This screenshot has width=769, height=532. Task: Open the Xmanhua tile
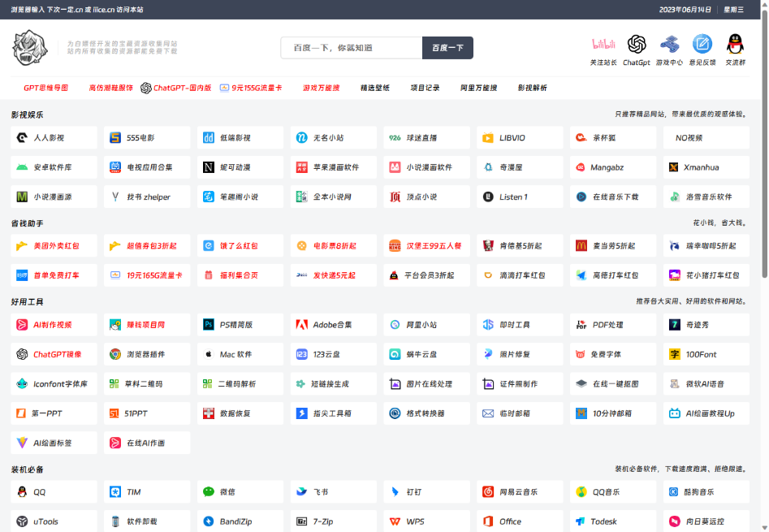click(706, 167)
